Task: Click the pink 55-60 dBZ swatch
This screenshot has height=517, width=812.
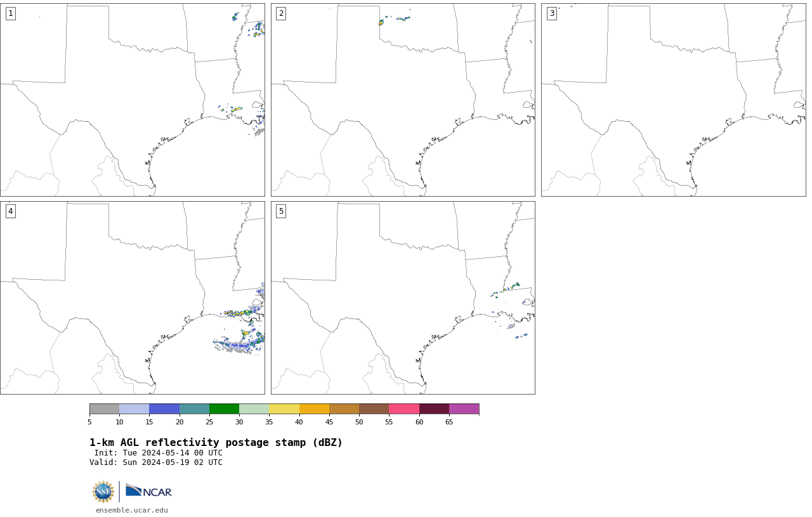Action: click(x=404, y=409)
